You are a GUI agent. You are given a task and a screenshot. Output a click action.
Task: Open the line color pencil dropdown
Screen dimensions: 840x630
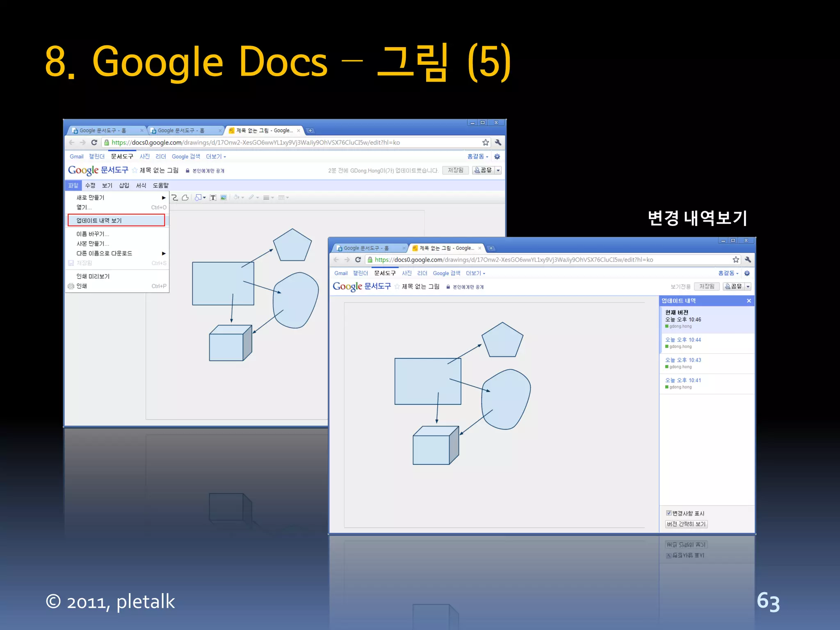pyautogui.click(x=253, y=197)
